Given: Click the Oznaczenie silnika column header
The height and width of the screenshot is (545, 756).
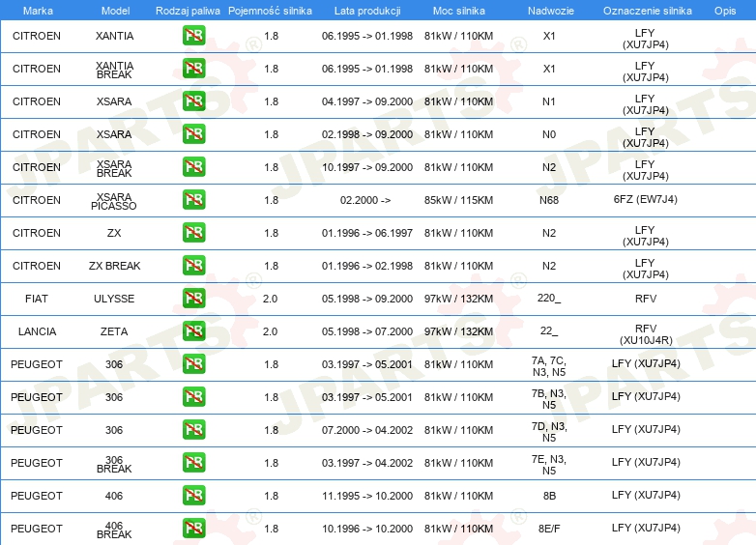Looking at the screenshot, I should point(647,11).
